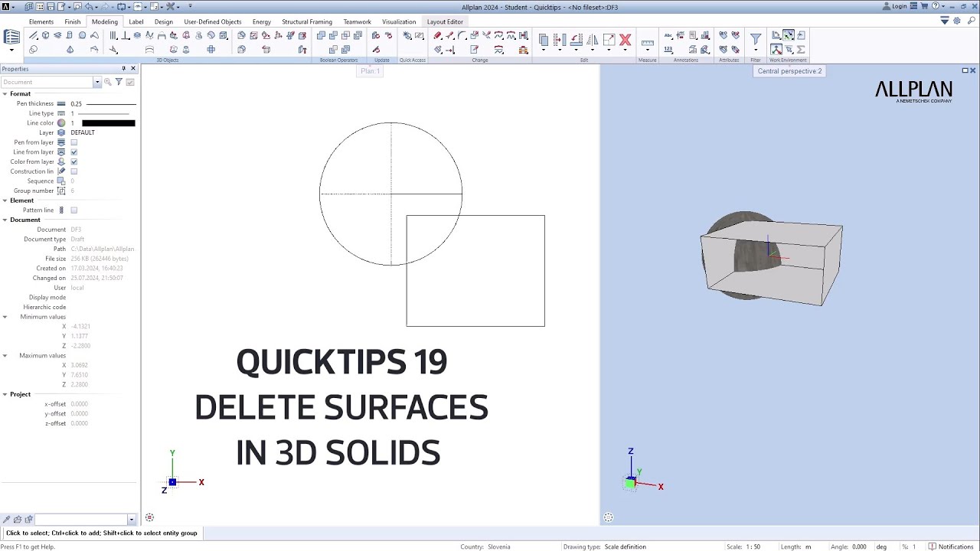Click the Login button in title bar
The image size is (980, 551).
[895, 6]
